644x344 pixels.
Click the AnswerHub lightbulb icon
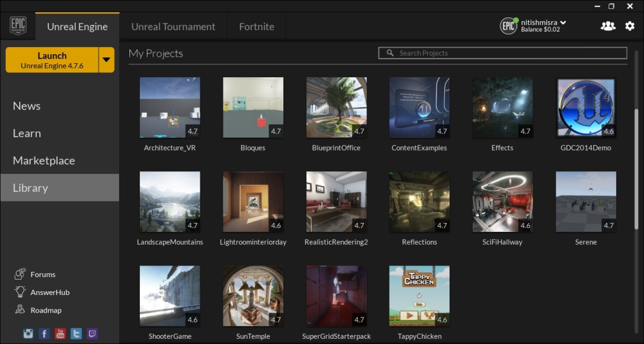tap(20, 292)
